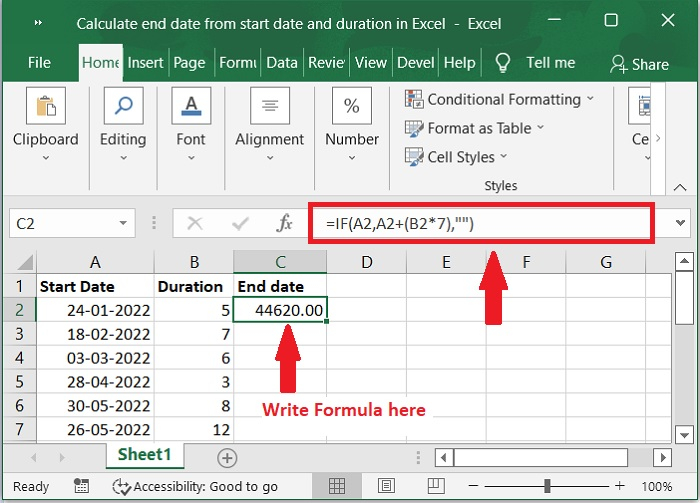
Task: Open the Name Box dropdown arrow
Action: [x=123, y=223]
